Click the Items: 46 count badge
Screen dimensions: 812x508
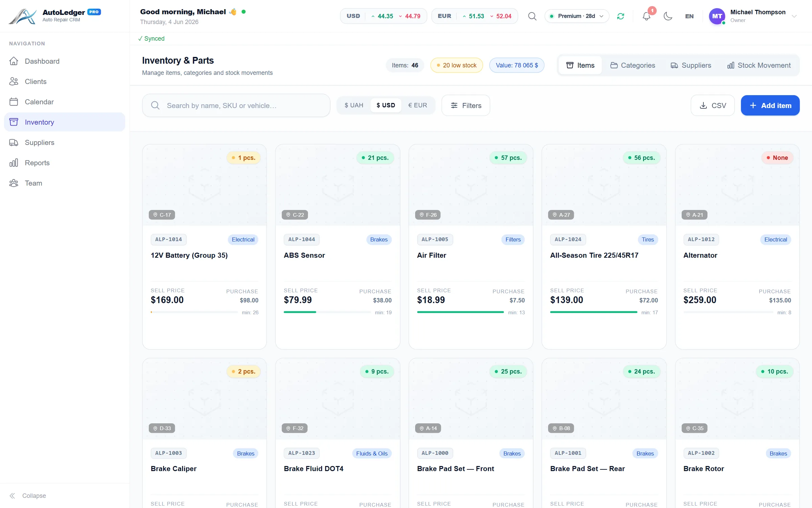point(405,65)
